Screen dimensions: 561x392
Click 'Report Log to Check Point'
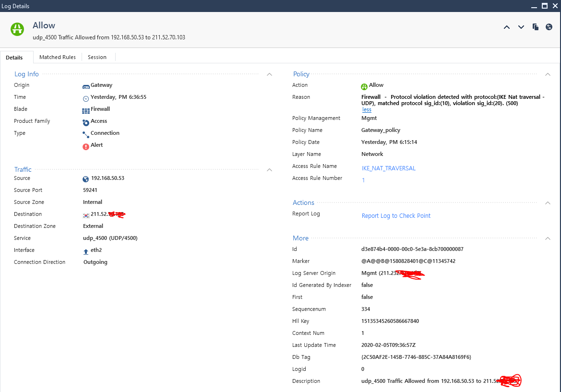click(x=396, y=215)
